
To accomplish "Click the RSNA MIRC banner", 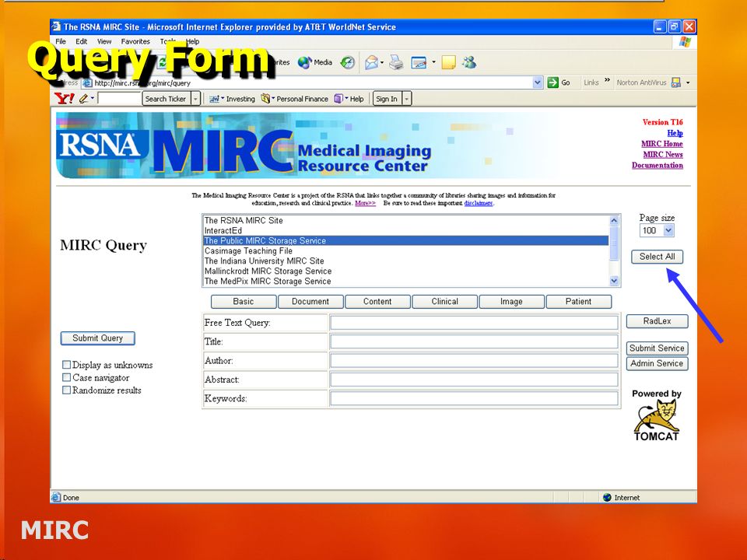I will (305, 145).
